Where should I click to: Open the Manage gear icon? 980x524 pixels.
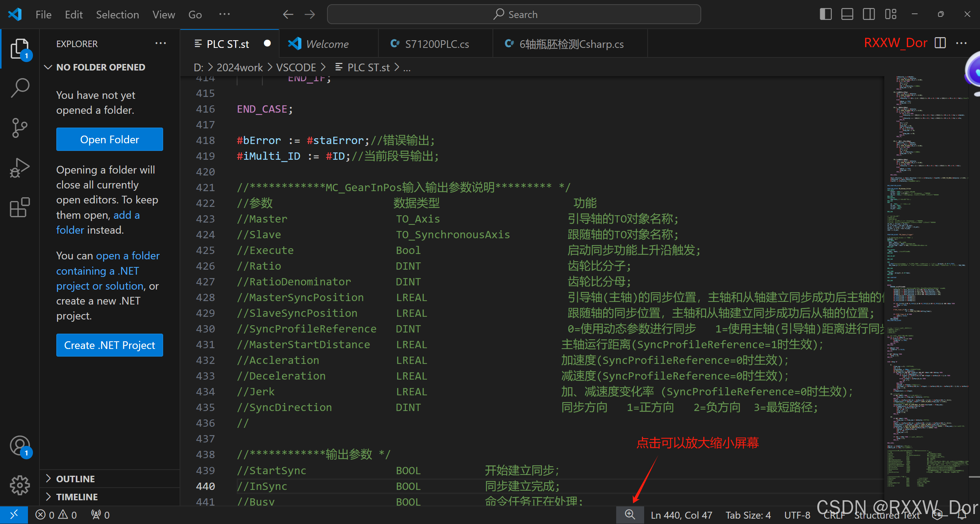(20, 485)
